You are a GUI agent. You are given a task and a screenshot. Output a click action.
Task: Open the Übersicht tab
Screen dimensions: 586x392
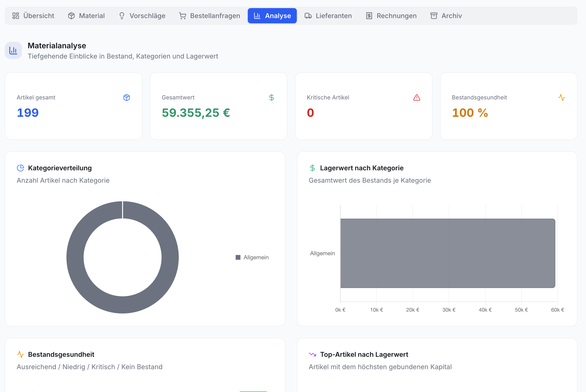33,16
